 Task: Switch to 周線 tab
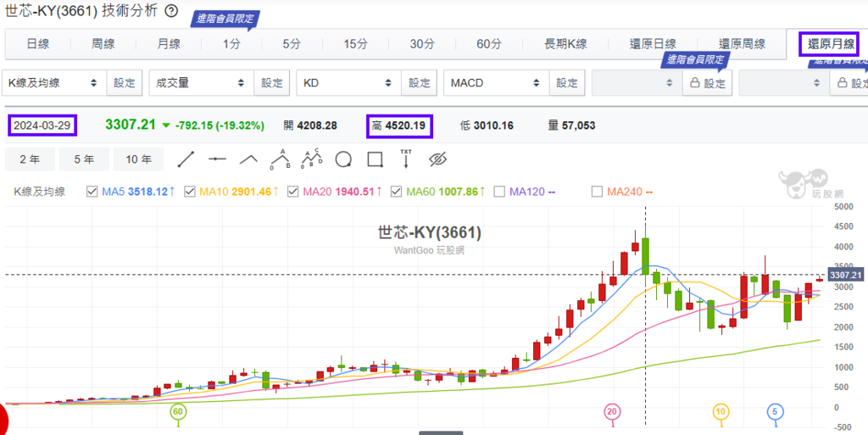103,44
